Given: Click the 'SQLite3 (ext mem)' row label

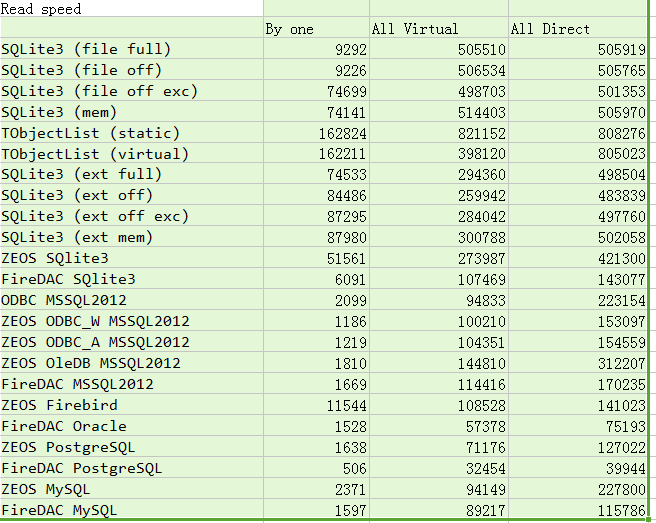Looking at the screenshot, I should (132, 237).
